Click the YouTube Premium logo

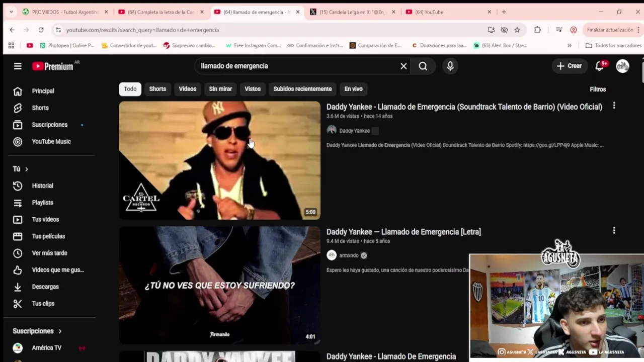point(53,66)
